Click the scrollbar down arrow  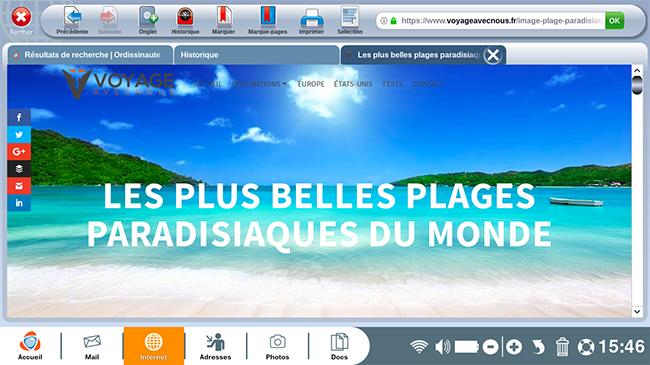pyautogui.click(x=637, y=311)
